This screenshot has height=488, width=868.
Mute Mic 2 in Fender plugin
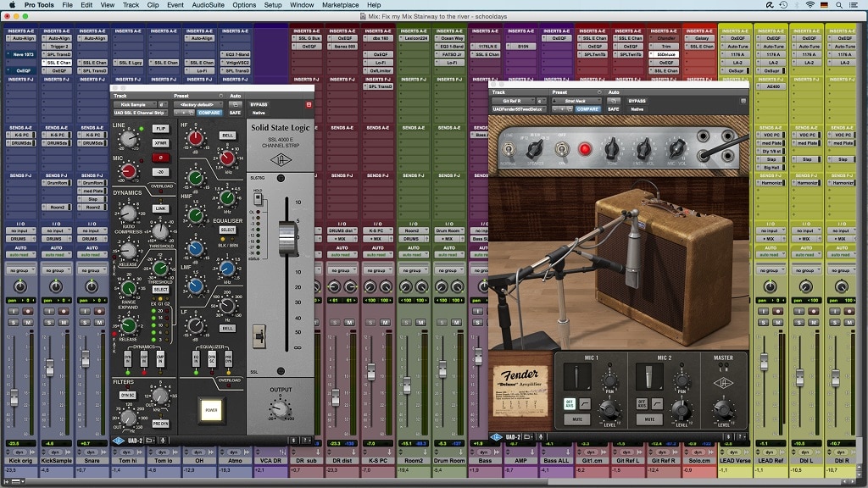(x=649, y=419)
